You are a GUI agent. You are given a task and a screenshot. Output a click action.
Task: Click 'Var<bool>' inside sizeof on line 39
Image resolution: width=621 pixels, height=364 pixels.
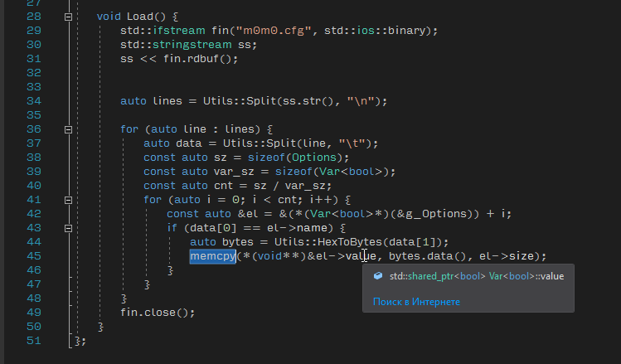352,172
